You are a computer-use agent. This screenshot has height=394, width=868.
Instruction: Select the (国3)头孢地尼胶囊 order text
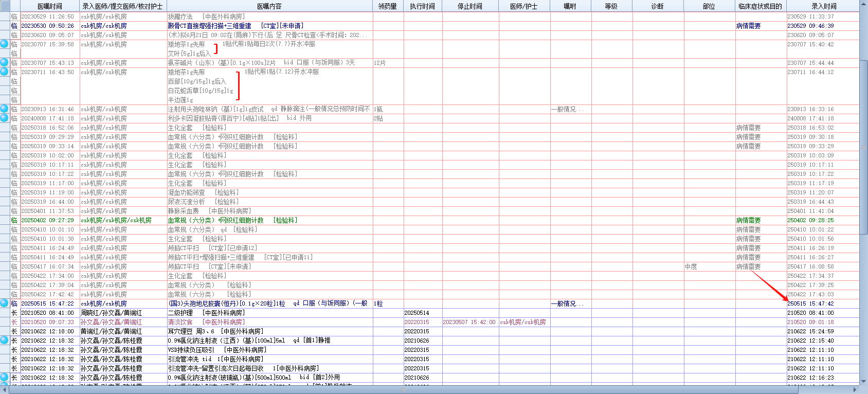pos(267,303)
